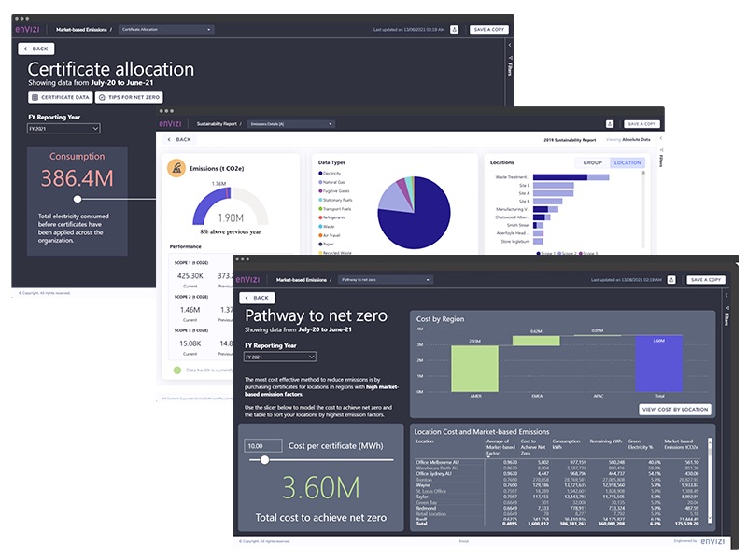Save a copy in Pathway window
The height and width of the screenshot is (560, 747).
click(706, 280)
